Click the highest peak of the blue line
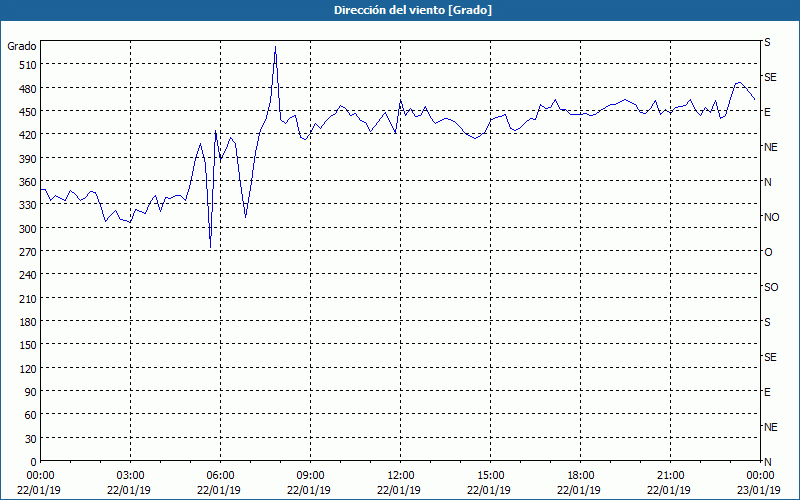The height and width of the screenshot is (500, 800). 276,47
